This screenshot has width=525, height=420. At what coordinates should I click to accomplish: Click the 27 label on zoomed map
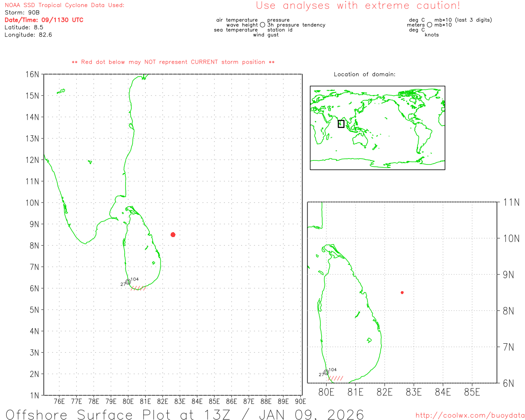(x=321, y=374)
